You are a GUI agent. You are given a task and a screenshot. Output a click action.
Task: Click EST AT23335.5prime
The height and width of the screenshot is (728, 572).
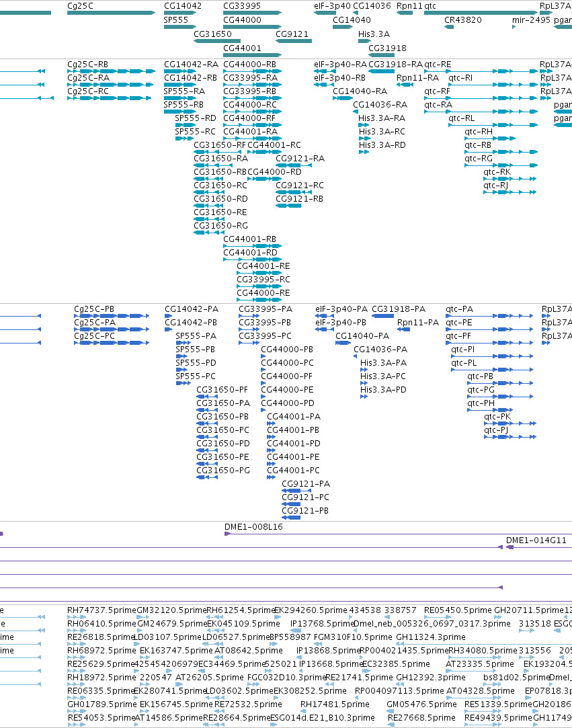(x=480, y=664)
